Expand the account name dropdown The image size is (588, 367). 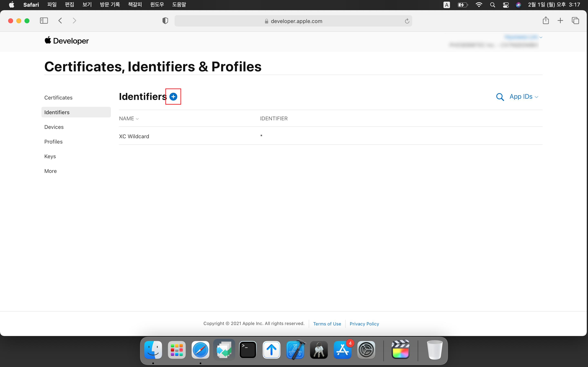541,37
